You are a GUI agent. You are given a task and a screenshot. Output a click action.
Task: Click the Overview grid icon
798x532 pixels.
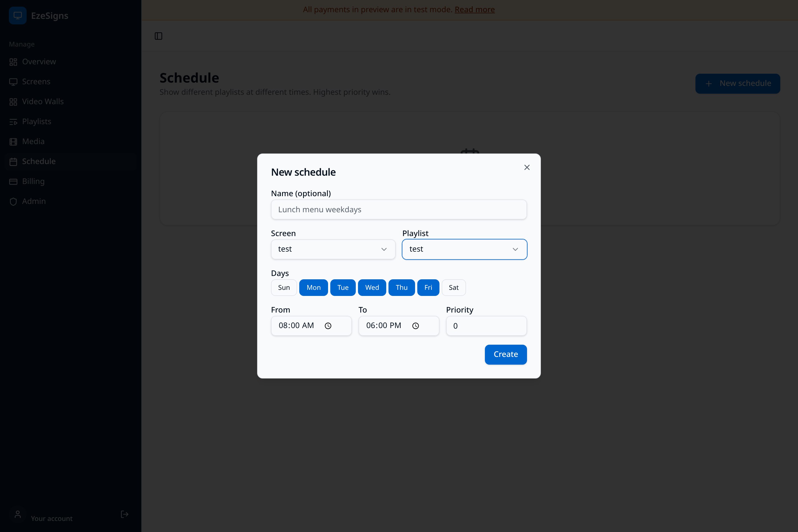(13, 62)
